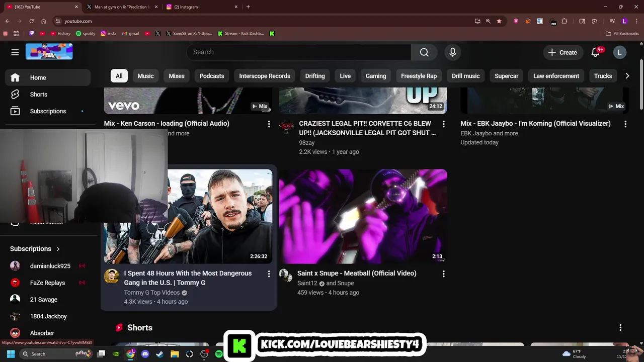Open Subscriptions in the sidebar

(x=48, y=111)
